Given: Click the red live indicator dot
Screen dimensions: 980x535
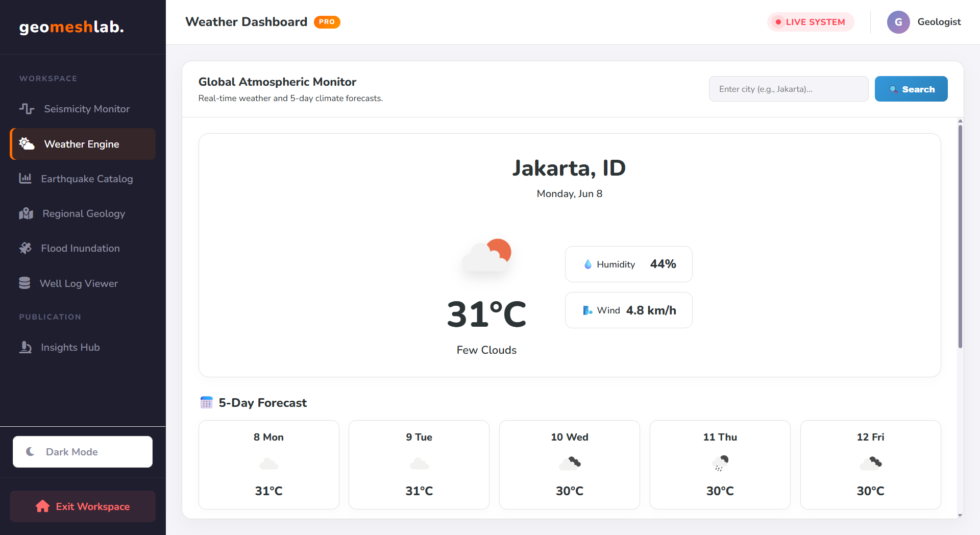Looking at the screenshot, I should [778, 22].
